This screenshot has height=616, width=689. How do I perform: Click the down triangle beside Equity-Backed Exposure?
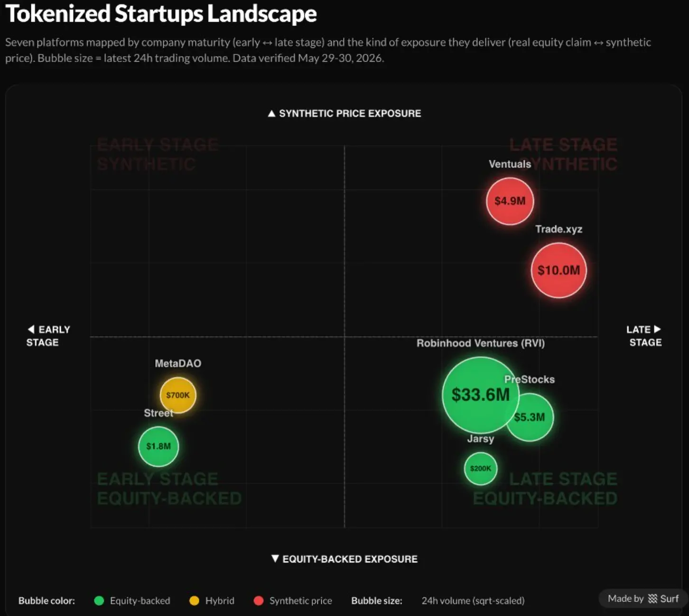275,559
